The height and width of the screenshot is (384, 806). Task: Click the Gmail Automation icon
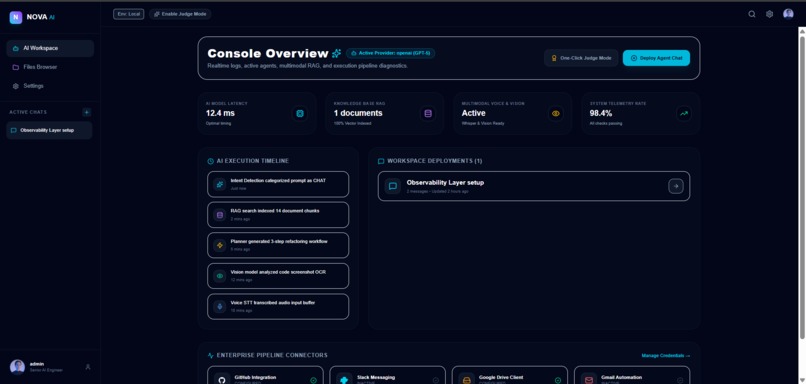point(589,380)
